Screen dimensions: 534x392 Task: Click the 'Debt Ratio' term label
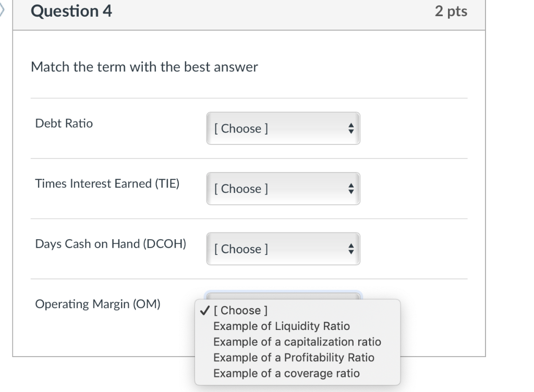[x=64, y=124]
